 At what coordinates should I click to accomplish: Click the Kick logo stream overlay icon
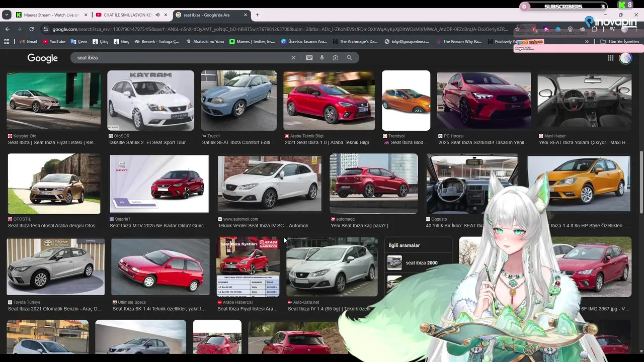coord(622,5)
